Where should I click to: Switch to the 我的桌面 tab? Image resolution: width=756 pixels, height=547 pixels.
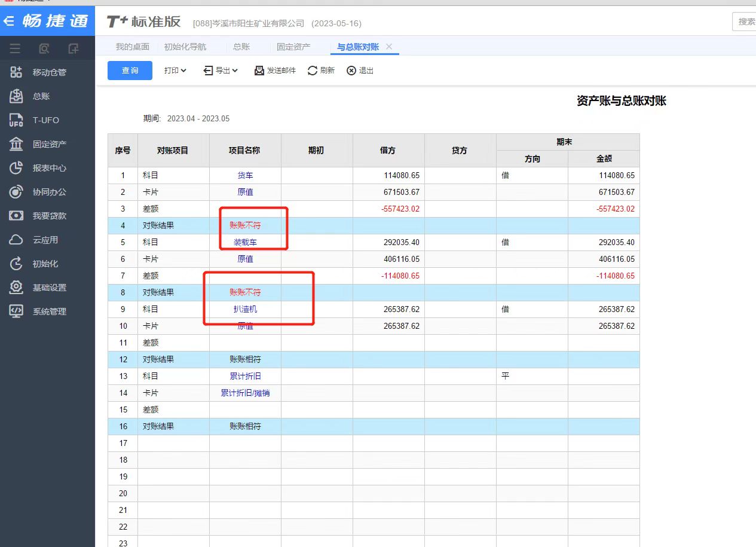[x=132, y=47]
